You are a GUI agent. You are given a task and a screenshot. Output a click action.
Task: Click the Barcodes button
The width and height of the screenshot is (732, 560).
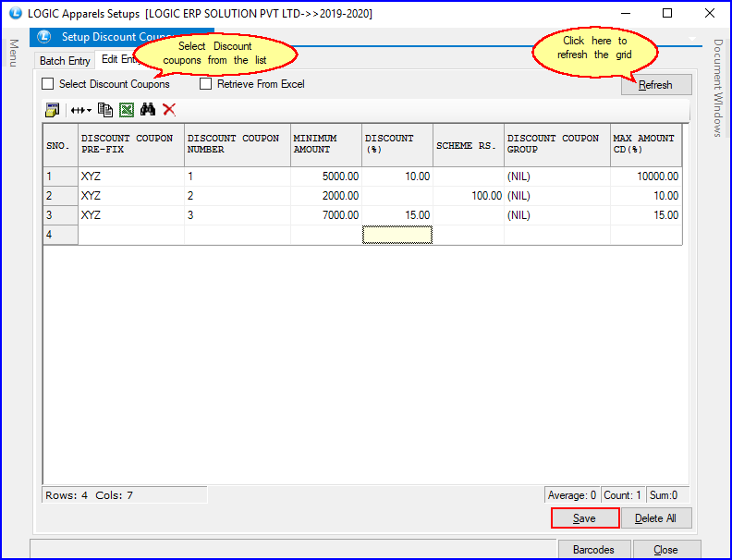pos(593,550)
